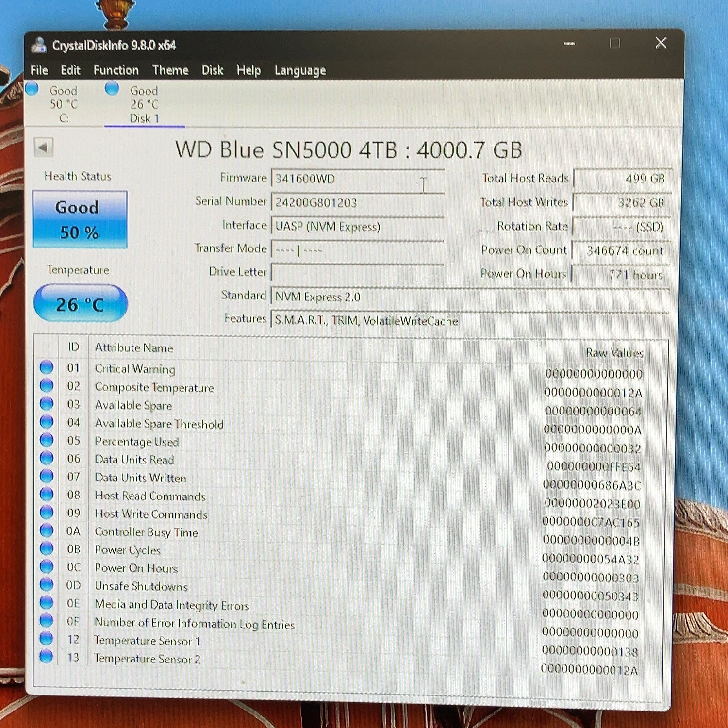Click raw value 0000000C7AC165
This screenshot has width=728, height=728.
[591, 522]
